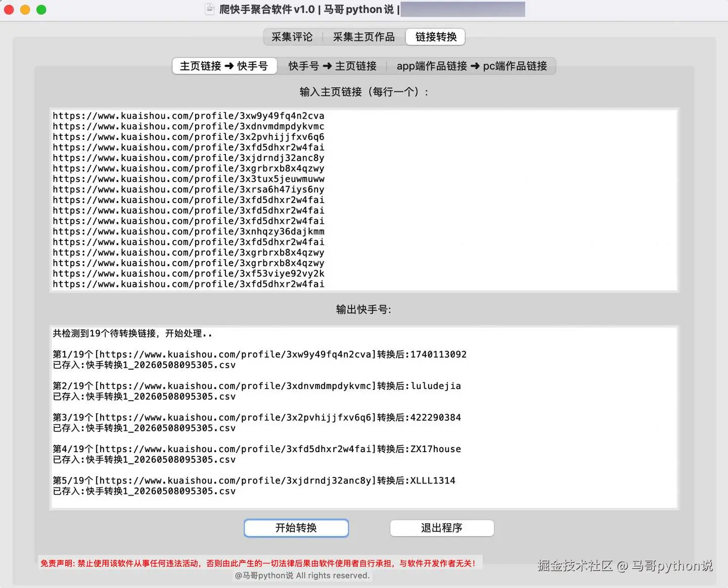Click the 开始转换 button
Viewport: 728px width, 588px height.
(296, 528)
